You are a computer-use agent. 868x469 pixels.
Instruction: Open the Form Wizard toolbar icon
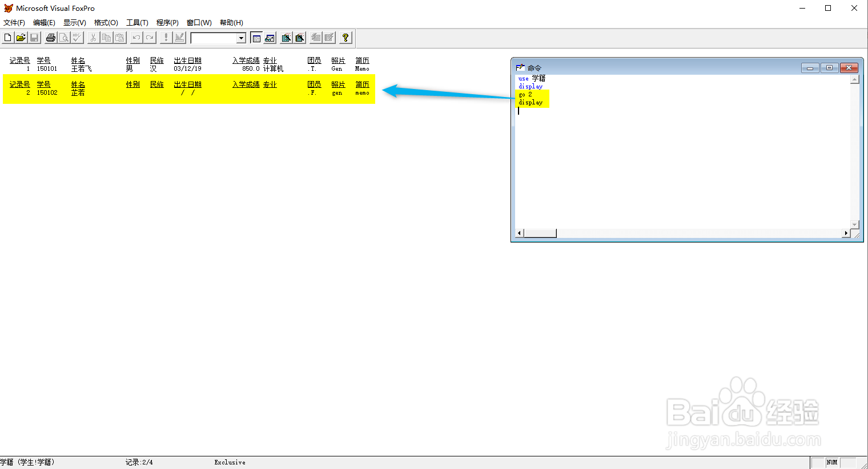click(x=286, y=38)
